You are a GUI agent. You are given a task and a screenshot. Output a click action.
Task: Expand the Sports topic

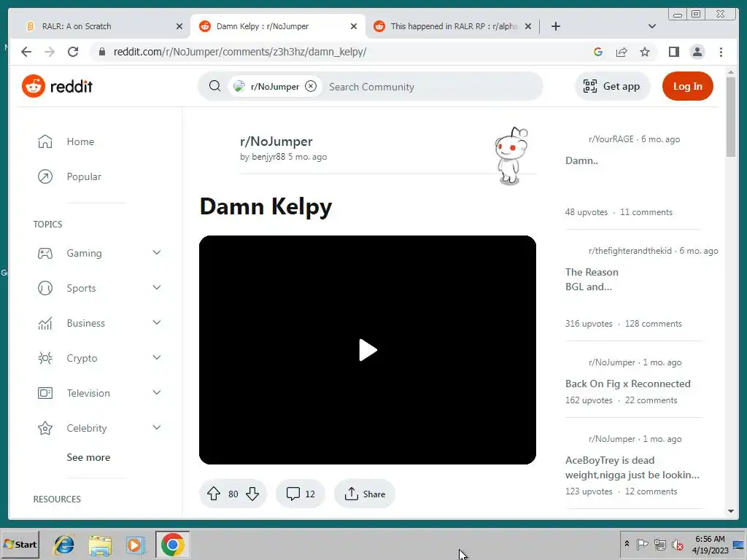pyautogui.click(x=157, y=287)
